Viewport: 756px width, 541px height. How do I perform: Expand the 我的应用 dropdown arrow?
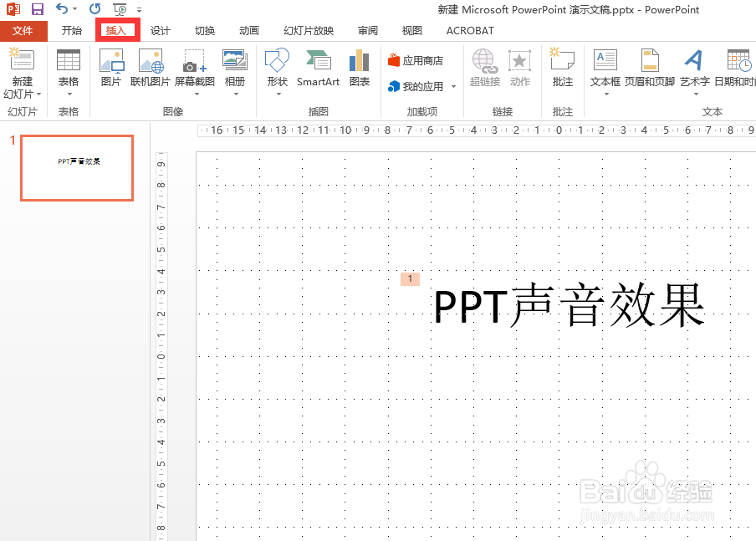454,85
